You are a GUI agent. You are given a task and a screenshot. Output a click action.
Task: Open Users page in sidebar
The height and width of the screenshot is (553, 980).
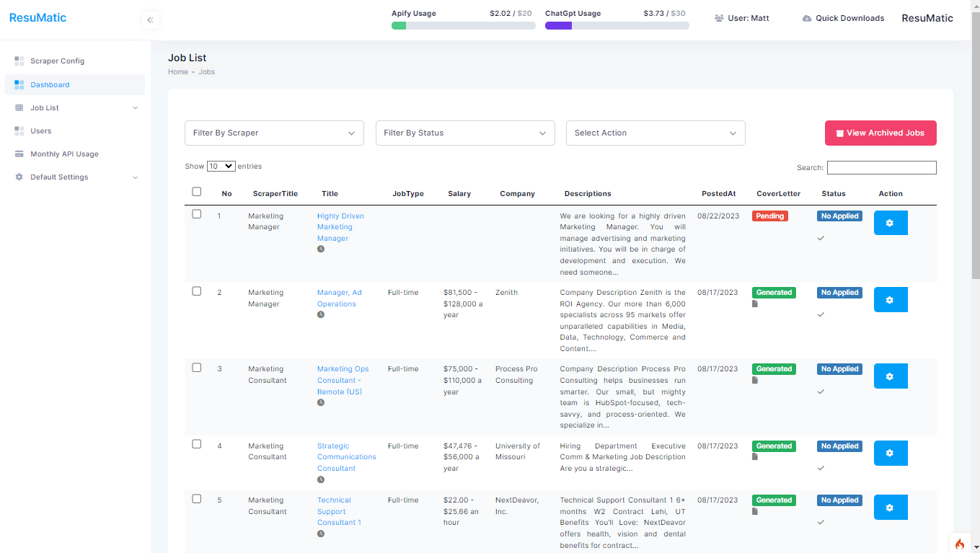(74, 131)
